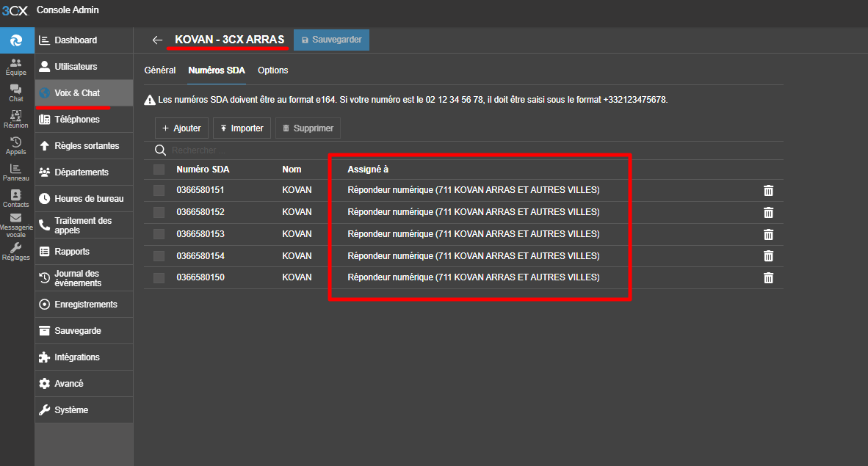868x466 pixels.
Task: Click the Numéro SDA column header
Action: coord(203,170)
